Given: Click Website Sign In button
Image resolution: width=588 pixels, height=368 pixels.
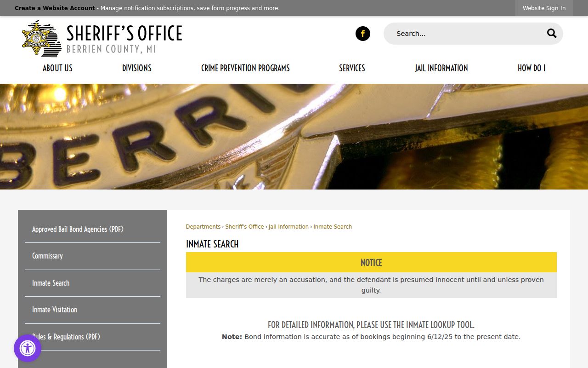Looking at the screenshot, I should [x=544, y=8].
